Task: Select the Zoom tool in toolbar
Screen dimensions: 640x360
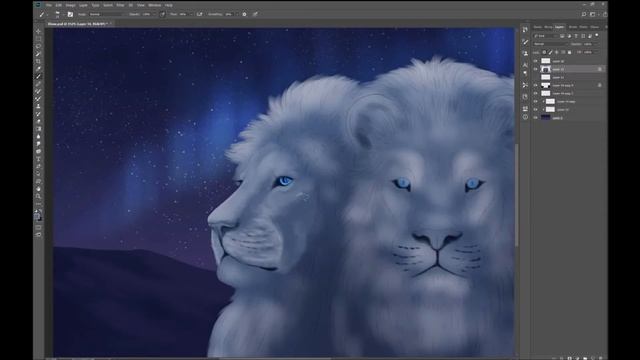Action: click(38, 196)
